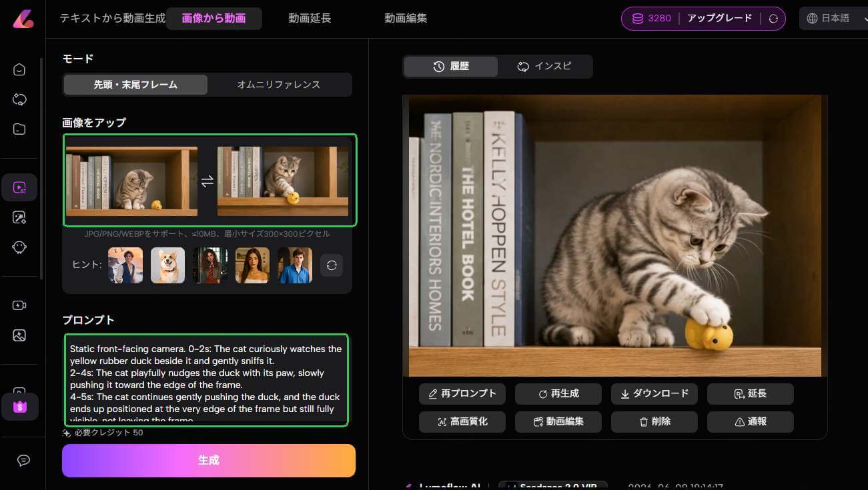Click the generated cat video preview
The height and width of the screenshot is (490, 868).
[x=615, y=235]
